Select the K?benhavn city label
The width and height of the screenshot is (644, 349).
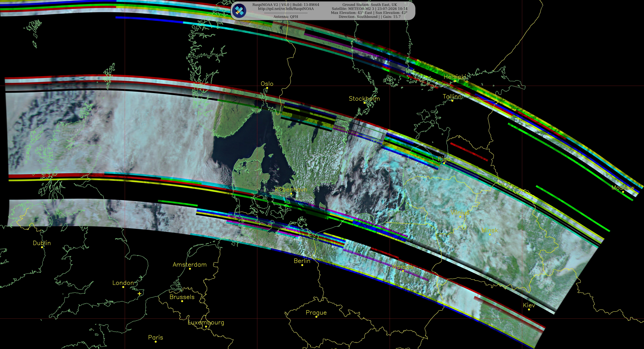click(x=291, y=189)
